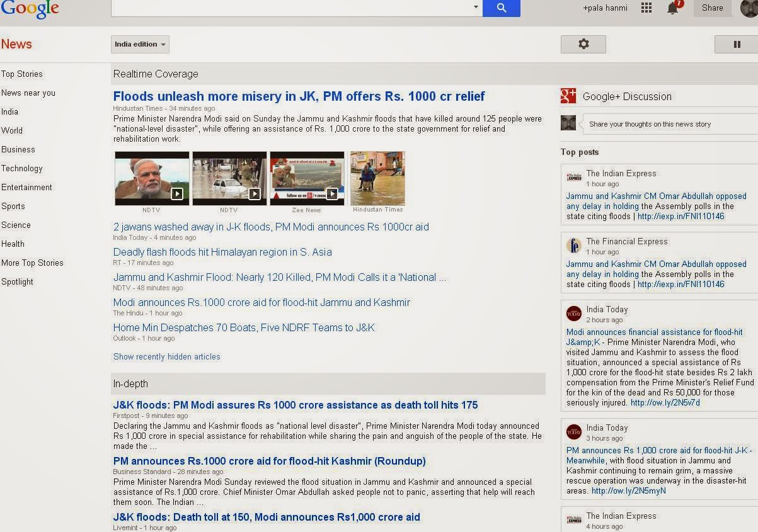Open the Technology section

point(22,168)
